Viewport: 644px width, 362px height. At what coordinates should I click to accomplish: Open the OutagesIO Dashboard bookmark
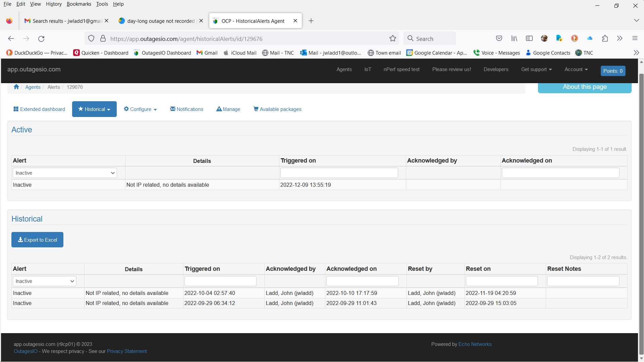pyautogui.click(x=162, y=53)
